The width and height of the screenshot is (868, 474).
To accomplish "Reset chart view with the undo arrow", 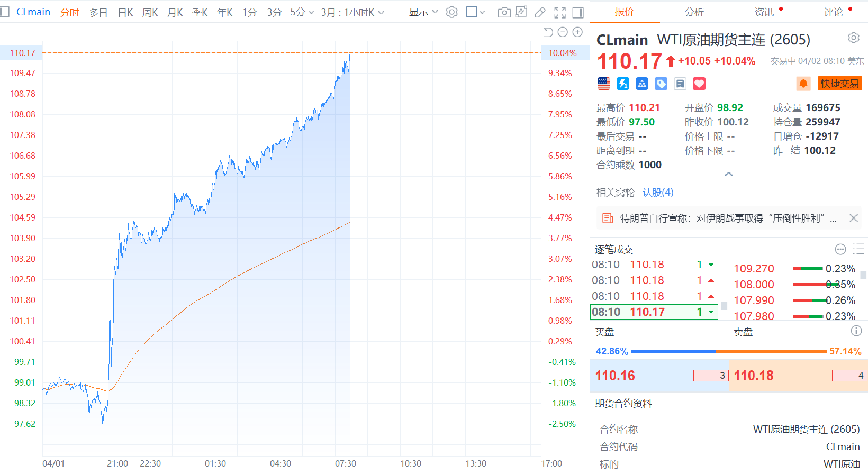I will click(x=548, y=32).
